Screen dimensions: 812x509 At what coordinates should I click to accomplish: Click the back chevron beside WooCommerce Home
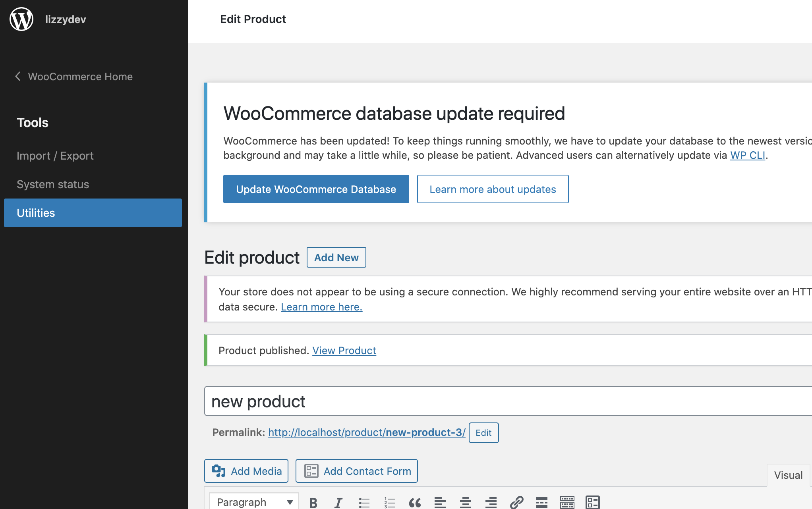pos(18,76)
